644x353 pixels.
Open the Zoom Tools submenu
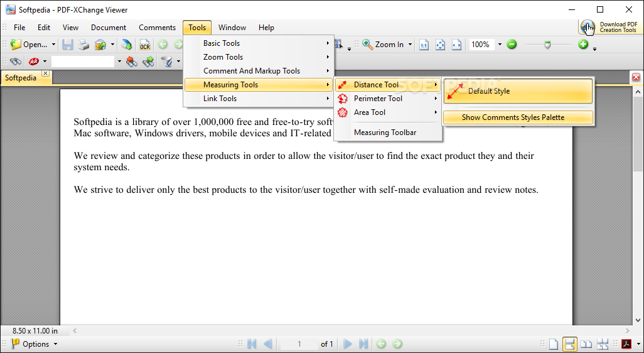(x=259, y=57)
